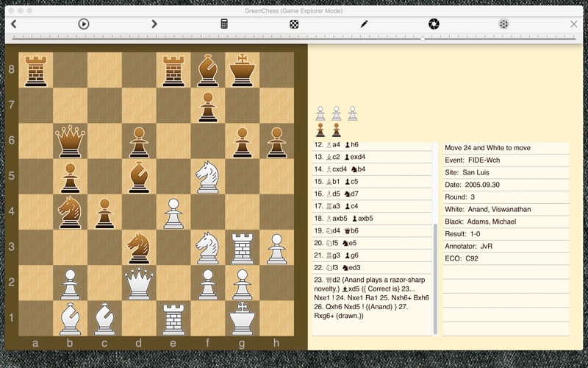Screen dimensions: 588x368
Task: Select the black king on g8
Action: (243, 70)
